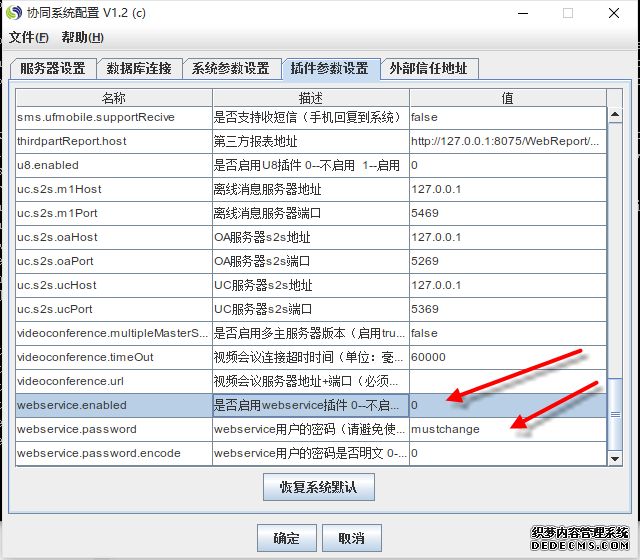Click the 名称 column header

pyautogui.click(x=114, y=98)
